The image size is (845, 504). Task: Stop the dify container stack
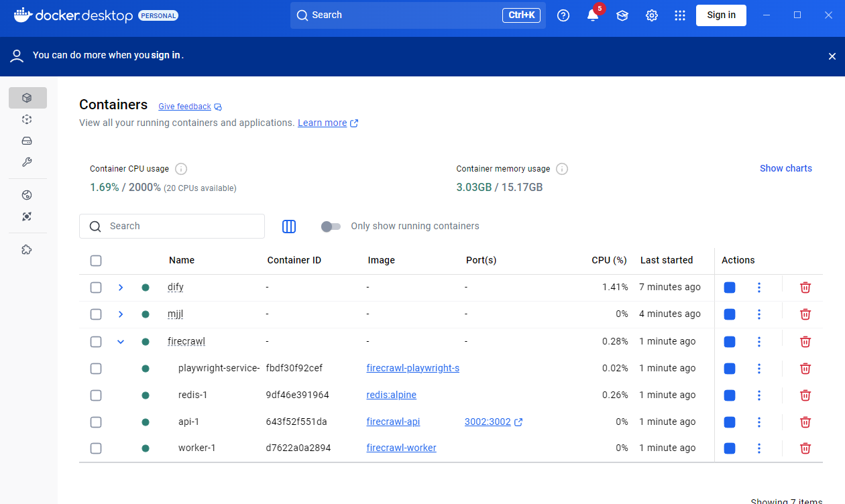(x=730, y=288)
